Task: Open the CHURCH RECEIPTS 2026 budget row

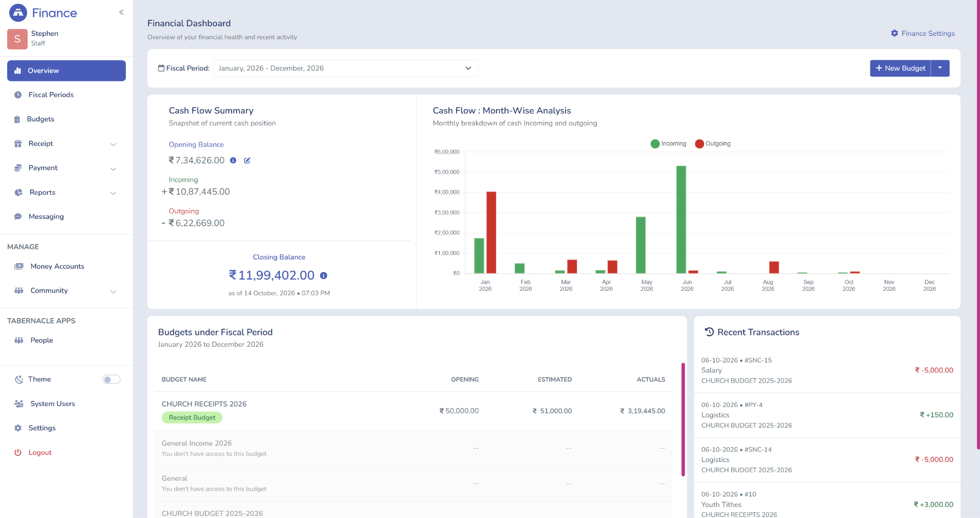Action: pyautogui.click(x=413, y=411)
